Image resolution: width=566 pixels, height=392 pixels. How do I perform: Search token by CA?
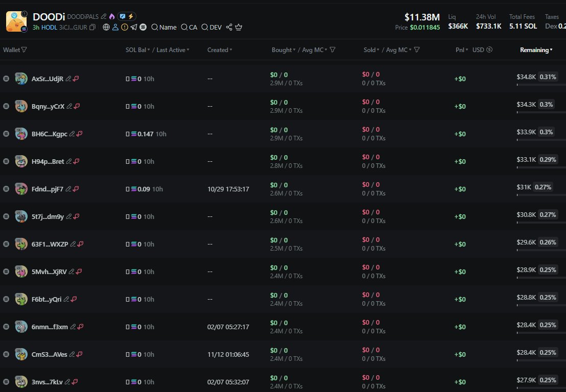pos(189,28)
